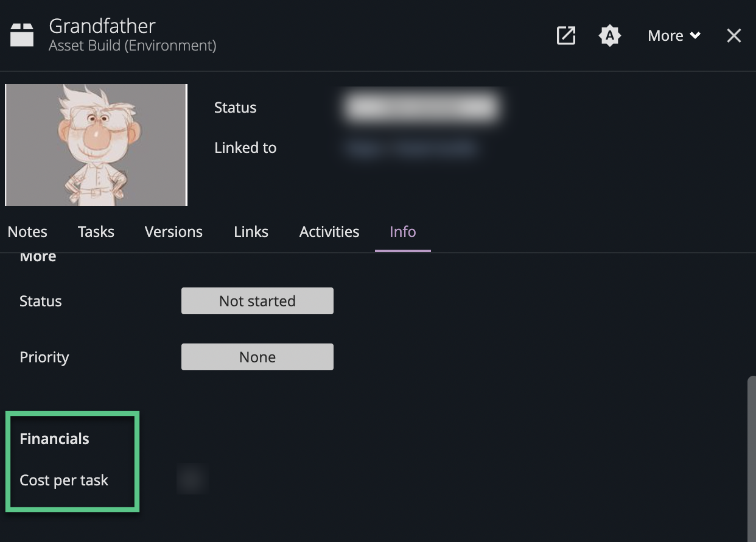Click the asset build package icon in the header

[22, 35]
